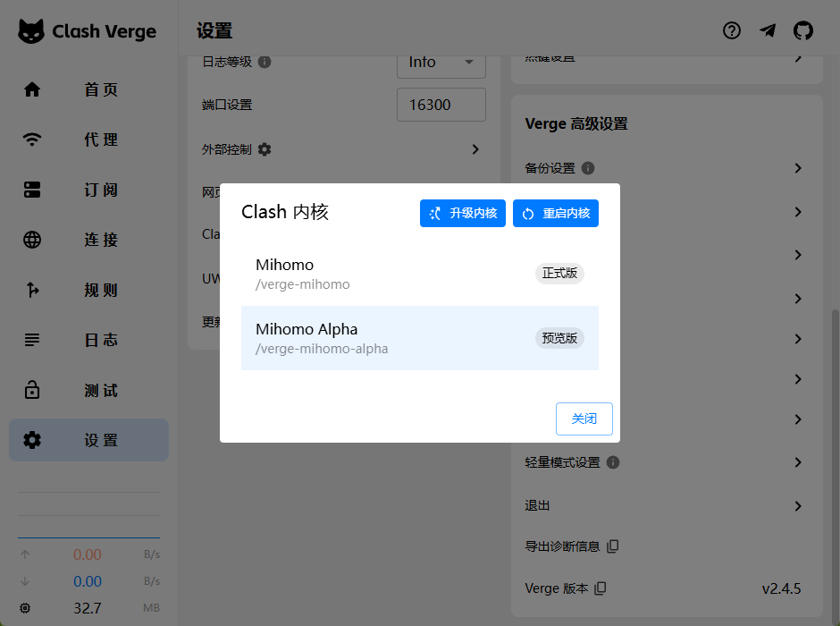The height and width of the screenshot is (626, 840).
Task: Select the Mihomo Alpha core option
Action: point(419,338)
